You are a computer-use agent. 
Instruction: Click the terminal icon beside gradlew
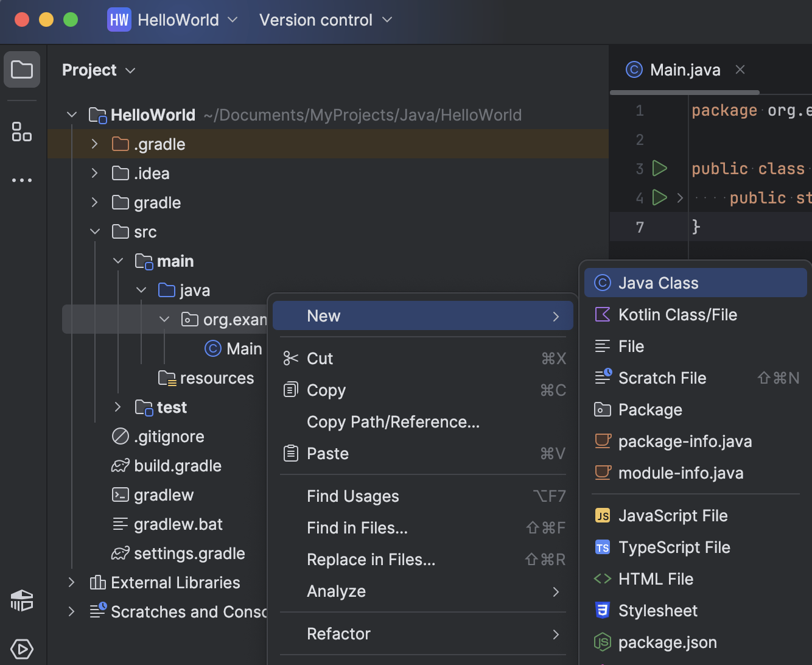(x=121, y=494)
